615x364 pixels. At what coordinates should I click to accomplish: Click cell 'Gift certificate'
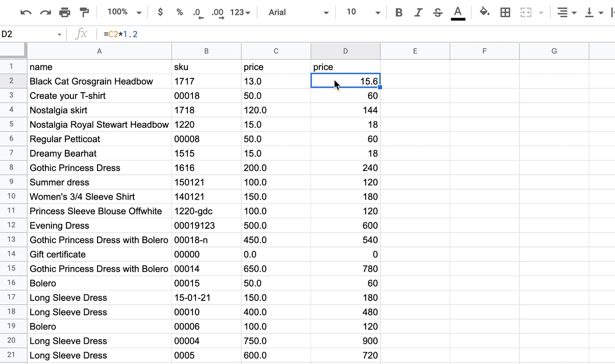pyautogui.click(x=99, y=254)
